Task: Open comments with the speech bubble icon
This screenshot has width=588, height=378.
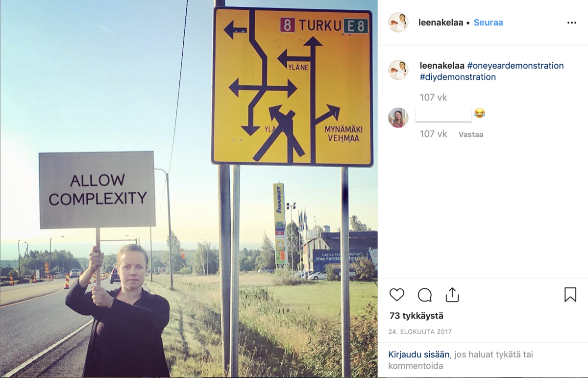Action: tap(425, 295)
